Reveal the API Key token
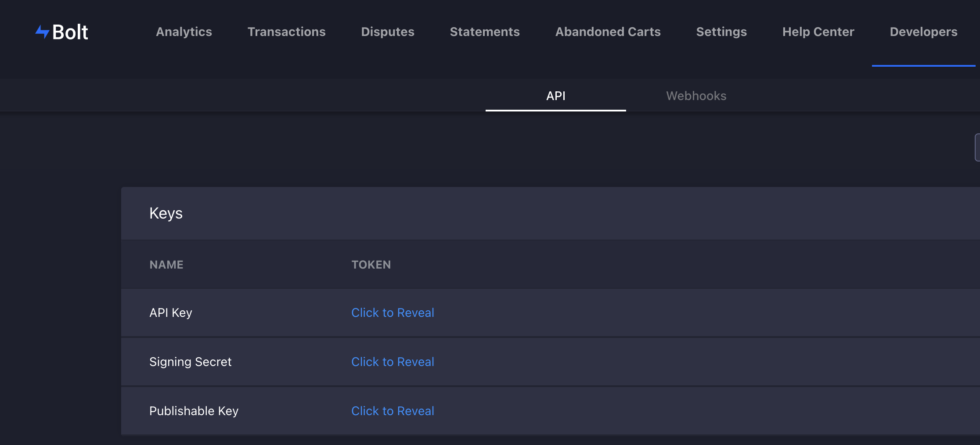The width and height of the screenshot is (980, 445). 393,312
